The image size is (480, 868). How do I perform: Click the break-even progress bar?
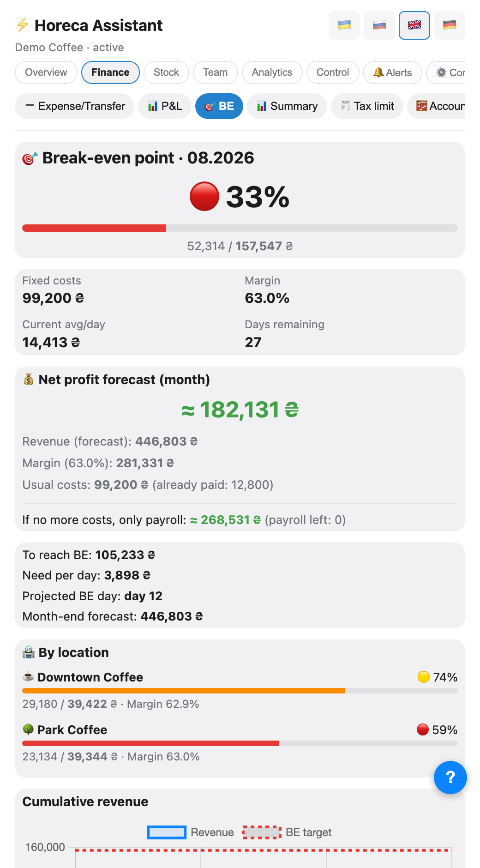(240, 228)
